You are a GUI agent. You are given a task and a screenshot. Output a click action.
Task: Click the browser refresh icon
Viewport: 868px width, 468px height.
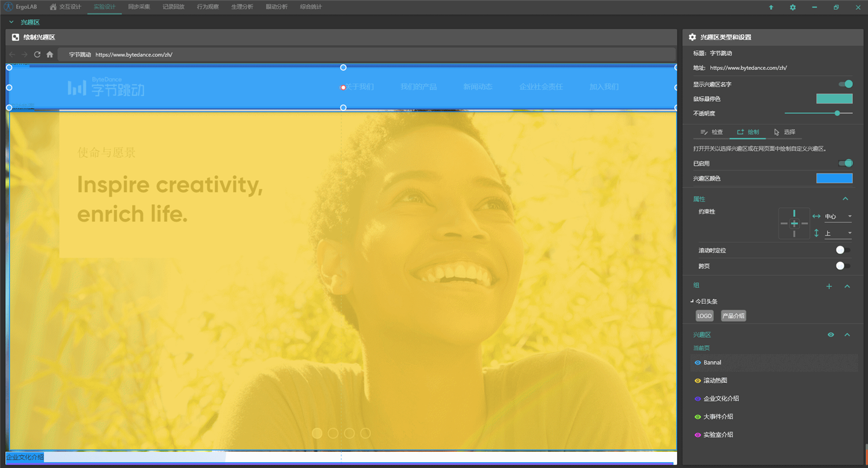tap(37, 54)
